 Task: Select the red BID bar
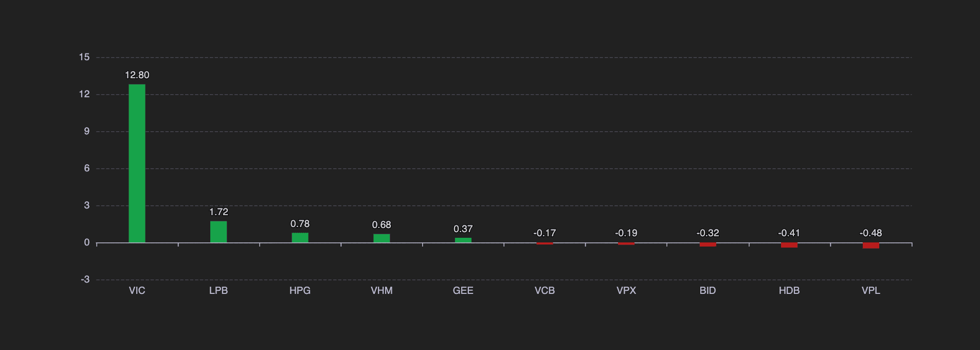click(708, 244)
